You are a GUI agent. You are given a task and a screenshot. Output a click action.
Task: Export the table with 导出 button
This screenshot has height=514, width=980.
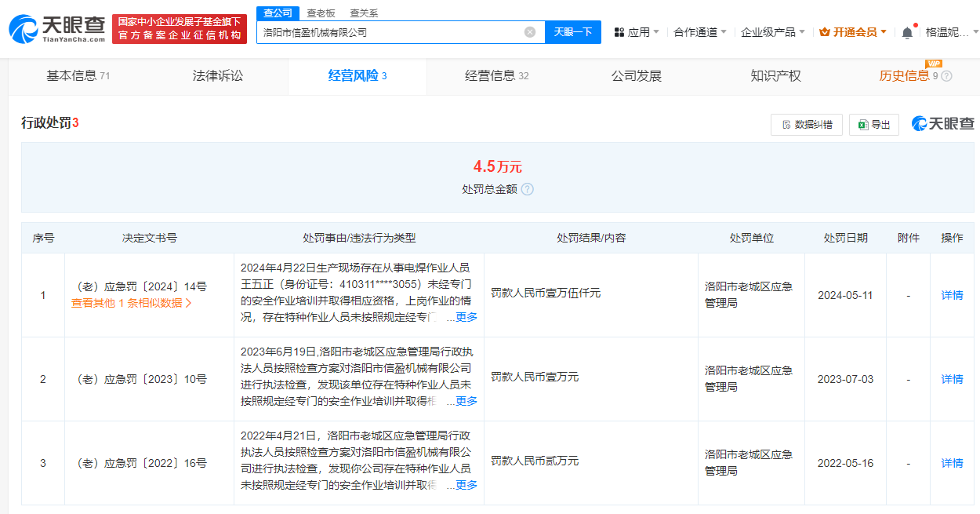(874, 124)
